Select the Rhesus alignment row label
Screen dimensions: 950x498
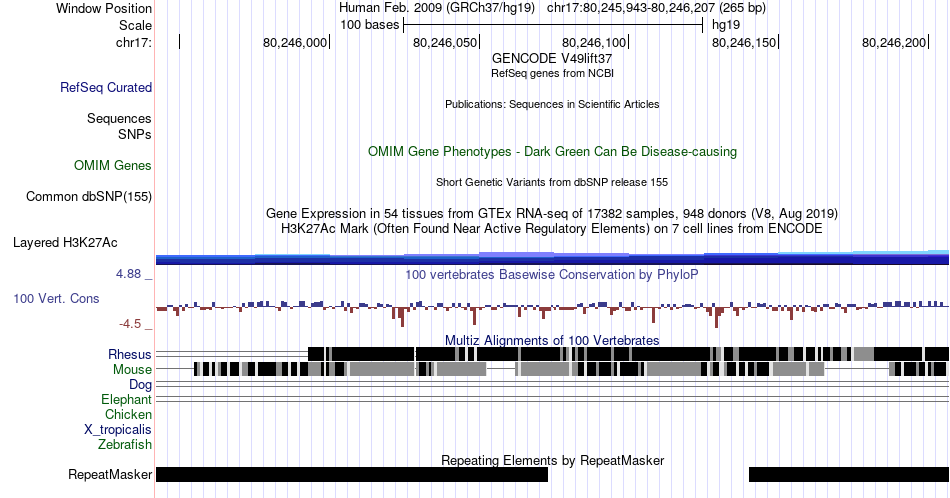click(x=130, y=354)
